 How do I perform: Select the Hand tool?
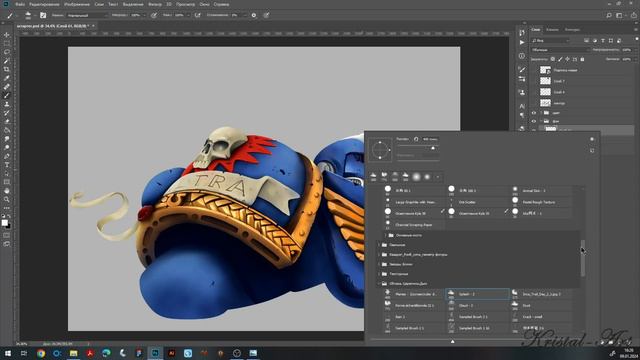click(x=7, y=191)
